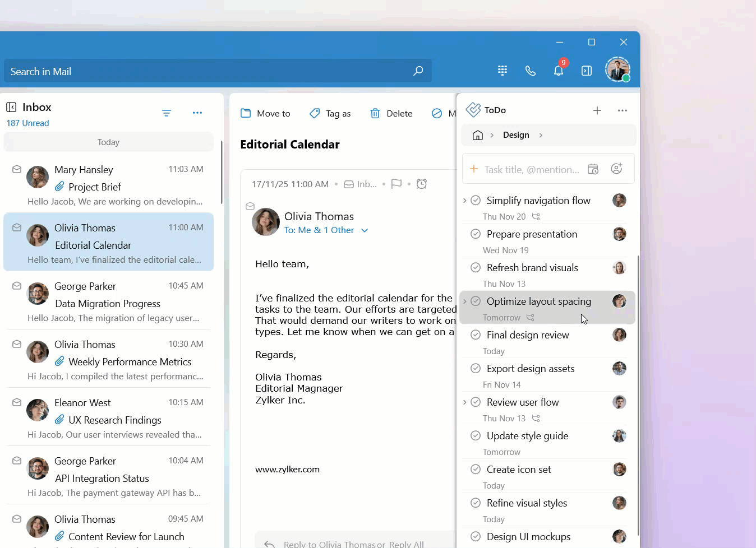
Task: Pick a due date for the new task
Action: click(593, 169)
